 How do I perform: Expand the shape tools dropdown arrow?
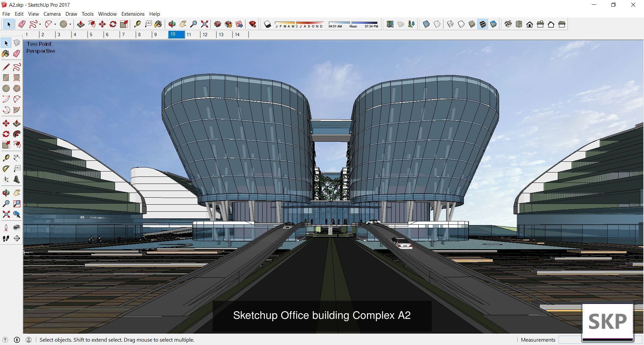[x=70, y=24]
